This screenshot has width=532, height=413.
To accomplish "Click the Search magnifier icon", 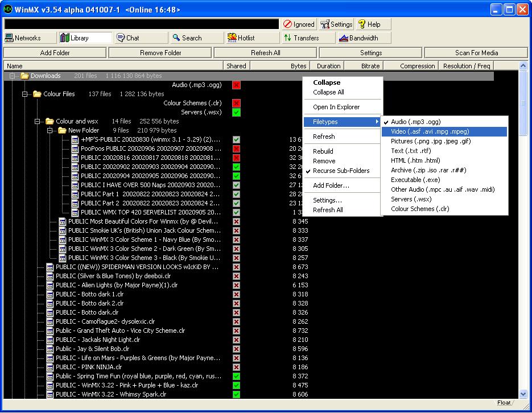I will [x=176, y=38].
